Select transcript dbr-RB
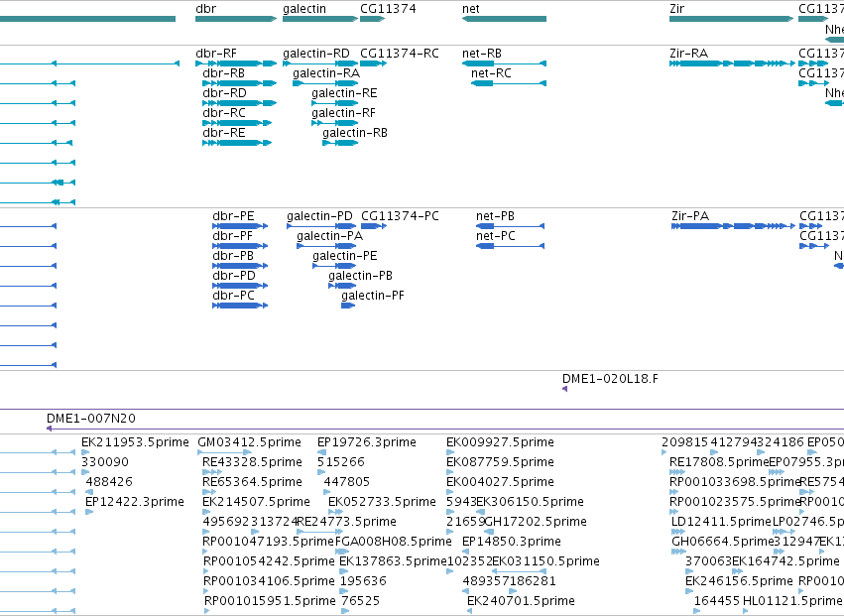 pyautogui.click(x=240, y=83)
